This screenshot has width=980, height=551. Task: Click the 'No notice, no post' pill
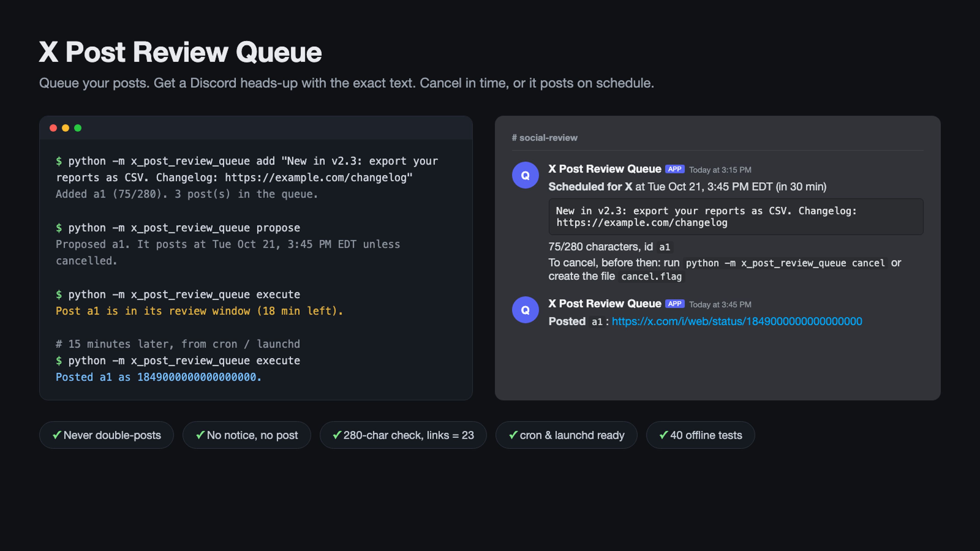tap(247, 435)
